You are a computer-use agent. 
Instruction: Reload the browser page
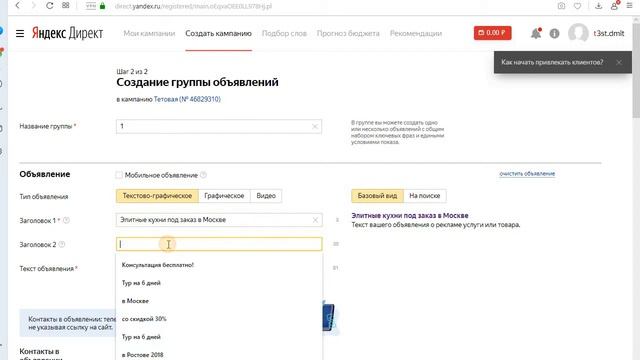pos(49,6)
